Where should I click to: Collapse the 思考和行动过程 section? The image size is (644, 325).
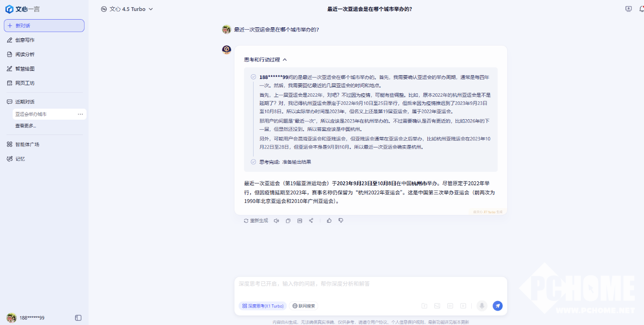pos(285,60)
